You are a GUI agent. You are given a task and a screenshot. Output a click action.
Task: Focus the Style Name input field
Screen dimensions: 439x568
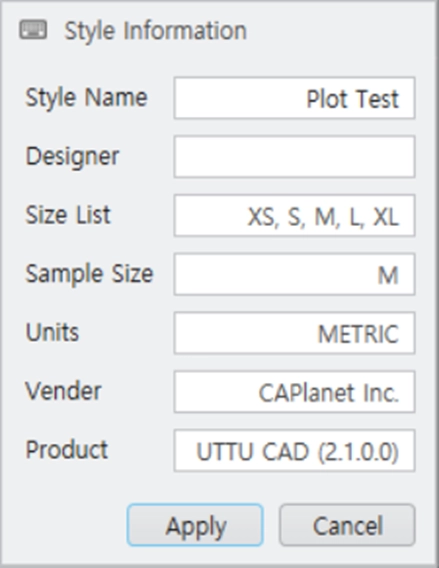[294, 98]
